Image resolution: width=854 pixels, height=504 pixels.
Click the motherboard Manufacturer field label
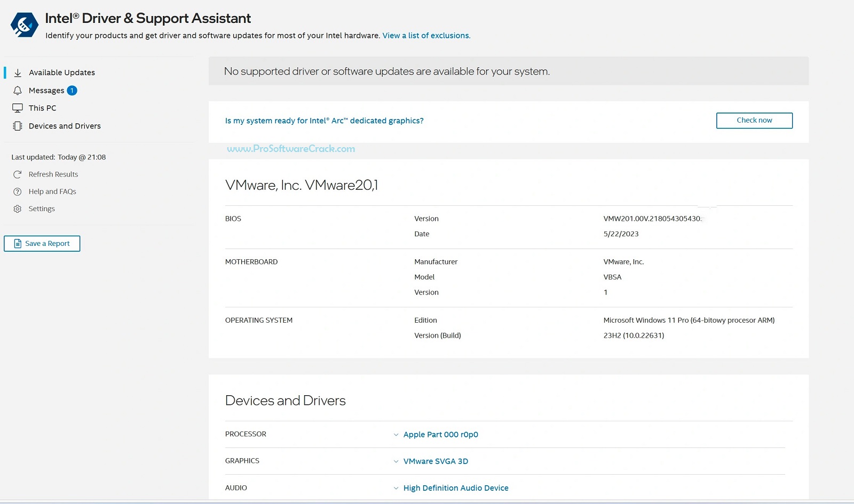pos(436,262)
